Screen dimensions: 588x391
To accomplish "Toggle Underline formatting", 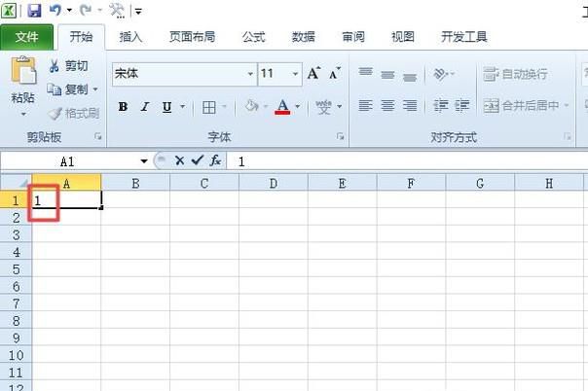I will point(166,107).
